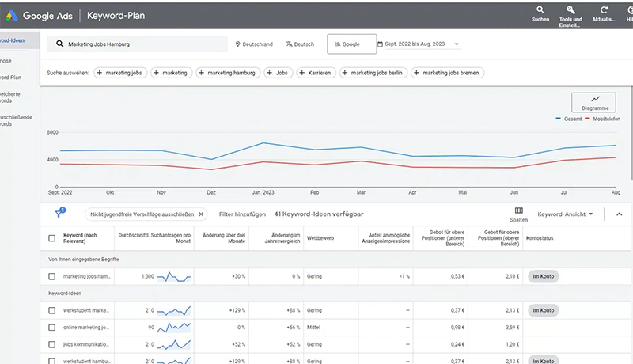Toggle the blue Gesamt legend entry
Screen dimensions: 633x364
coord(569,119)
